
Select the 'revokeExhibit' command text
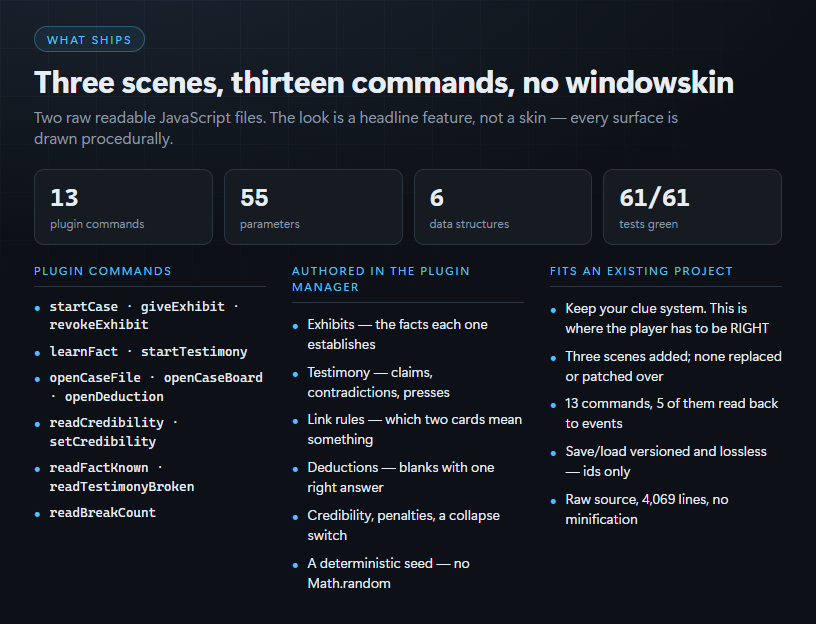tap(99, 325)
